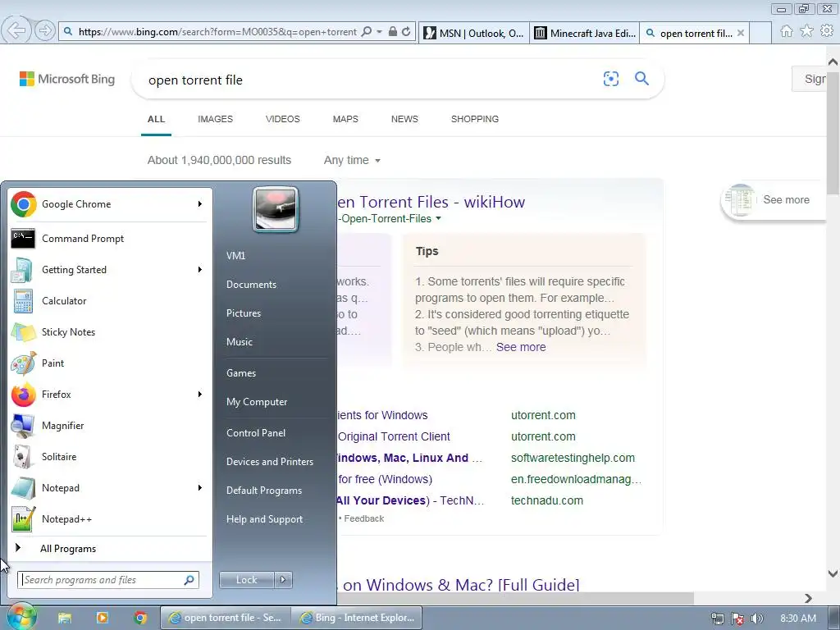
Task: Open IE favorites star icon
Action: coord(806,31)
